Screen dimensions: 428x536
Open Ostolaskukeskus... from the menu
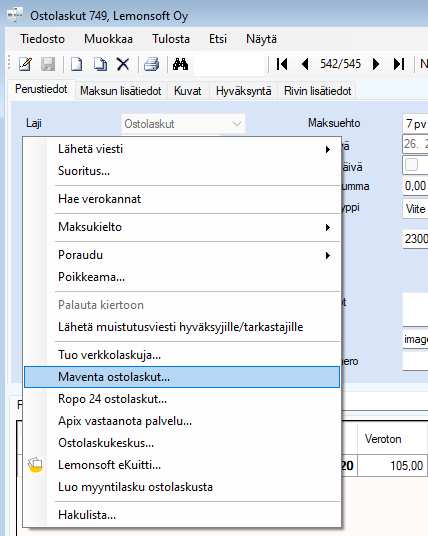coord(182,443)
